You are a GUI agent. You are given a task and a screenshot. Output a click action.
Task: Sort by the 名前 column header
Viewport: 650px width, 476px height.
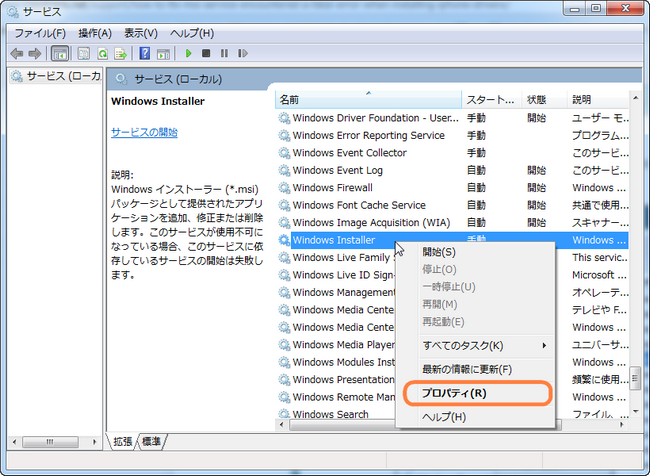pyautogui.click(x=368, y=100)
